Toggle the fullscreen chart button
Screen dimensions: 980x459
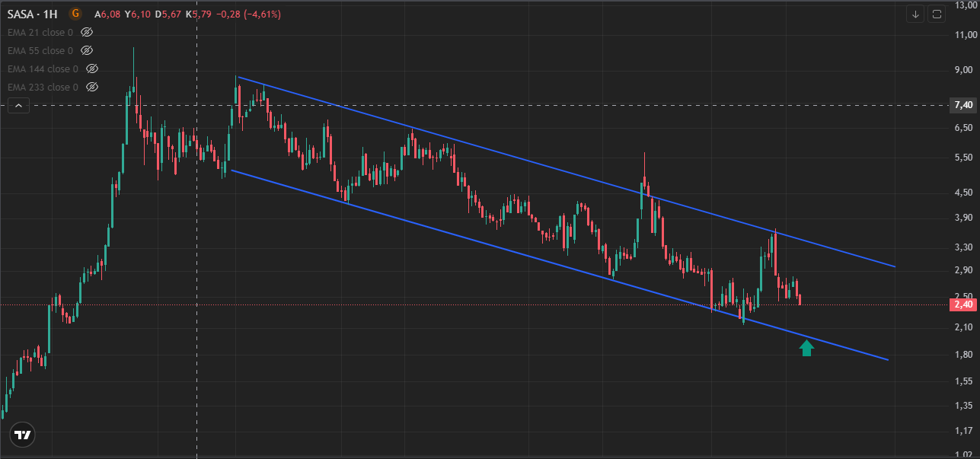pos(937,14)
